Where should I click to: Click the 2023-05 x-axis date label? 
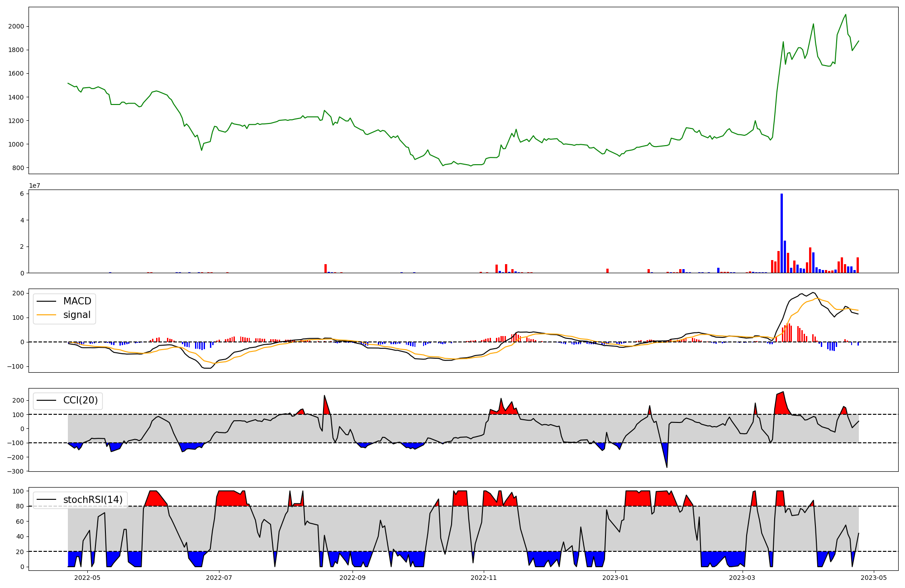point(873,578)
